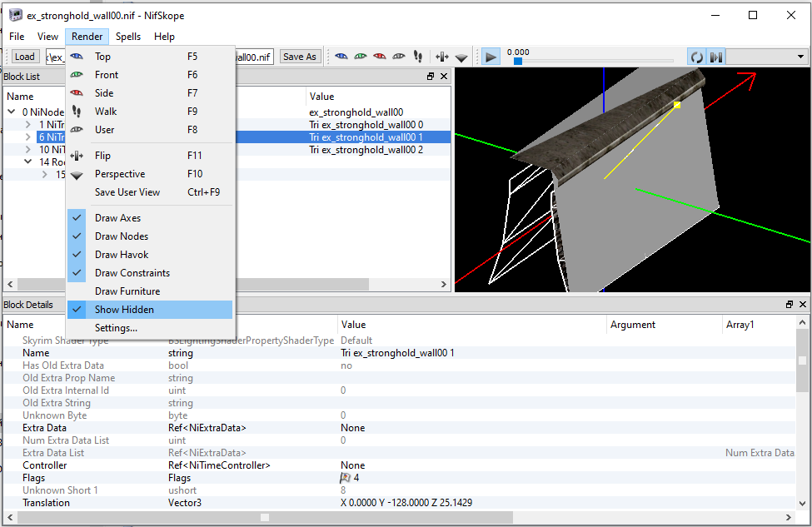Disable Draw Axes in Render menu
812x527 pixels.
click(150, 218)
